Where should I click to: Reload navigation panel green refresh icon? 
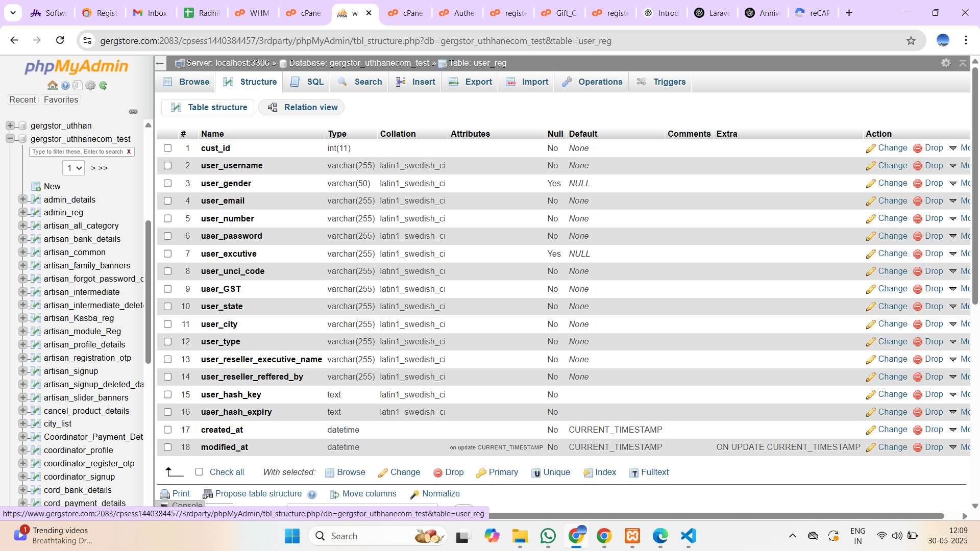103,85
